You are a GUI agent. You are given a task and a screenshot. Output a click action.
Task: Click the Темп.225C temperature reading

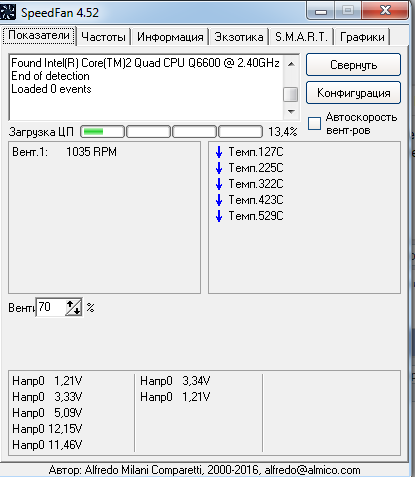pos(256,168)
